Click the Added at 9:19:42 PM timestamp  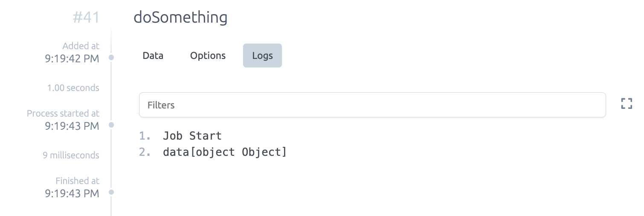(72, 58)
